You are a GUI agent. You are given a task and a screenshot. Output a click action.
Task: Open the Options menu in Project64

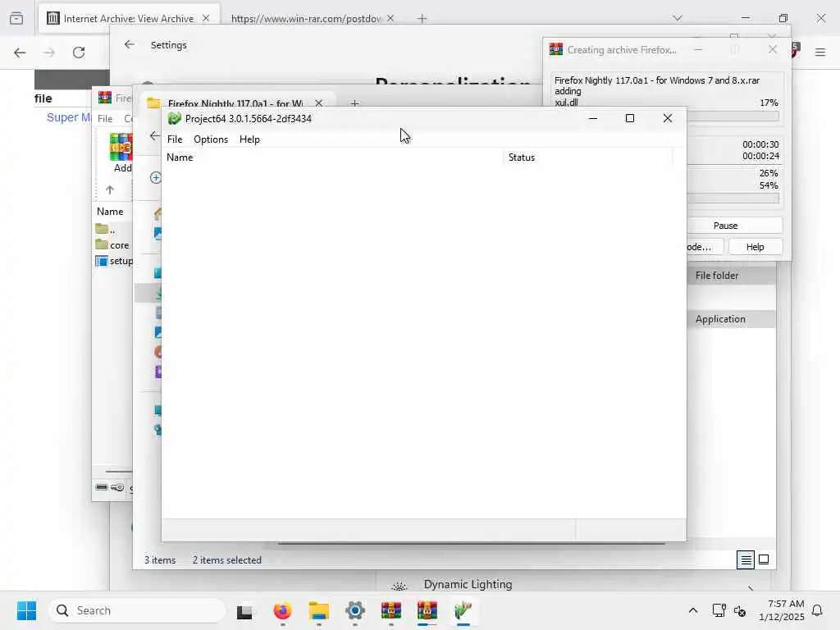tap(211, 139)
